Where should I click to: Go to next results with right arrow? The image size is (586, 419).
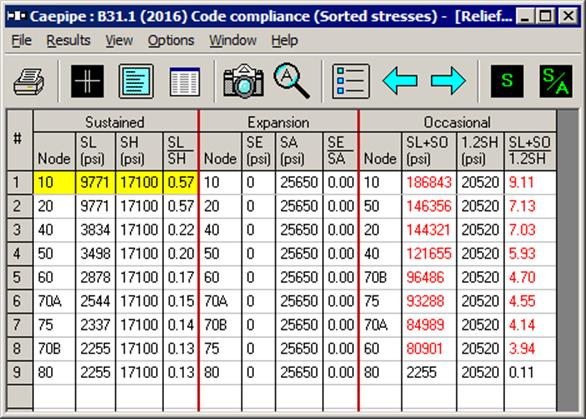click(448, 80)
